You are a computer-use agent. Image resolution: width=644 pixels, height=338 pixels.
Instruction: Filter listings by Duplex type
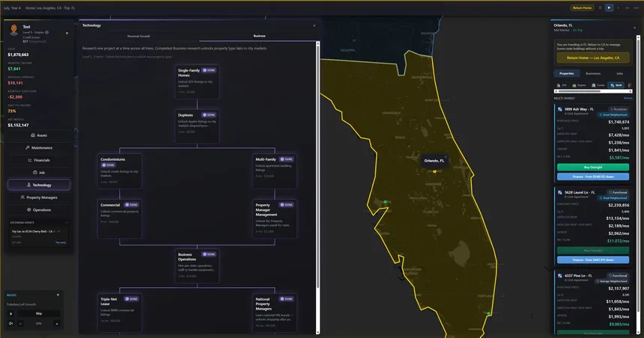[x=579, y=85]
